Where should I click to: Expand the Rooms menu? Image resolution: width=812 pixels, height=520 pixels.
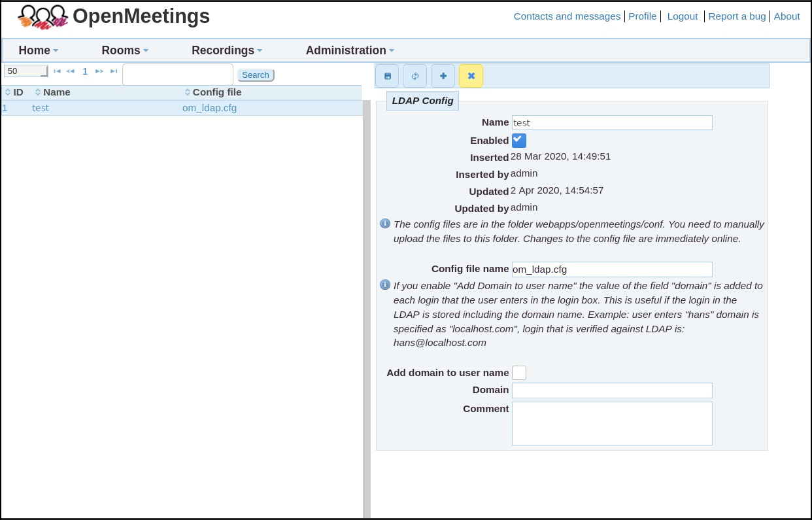click(125, 50)
